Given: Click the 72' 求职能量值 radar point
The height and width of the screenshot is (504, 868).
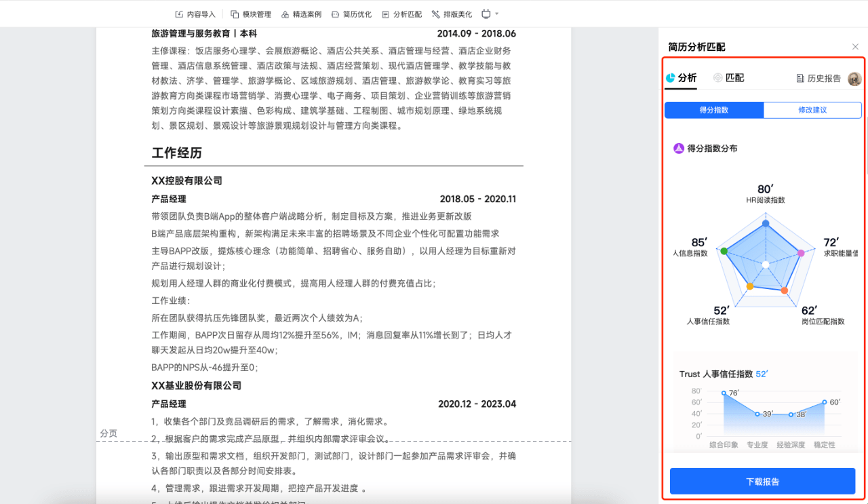Looking at the screenshot, I should pos(802,252).
